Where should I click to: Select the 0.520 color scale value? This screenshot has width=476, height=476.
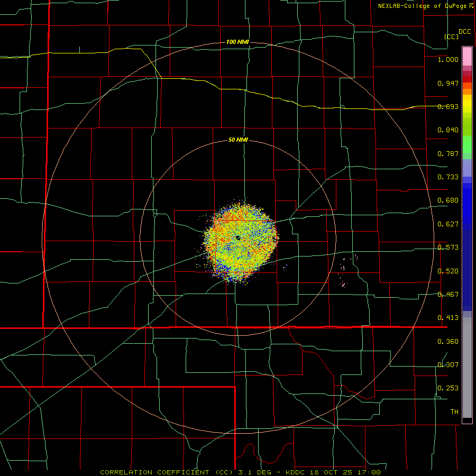coord(448,271)
